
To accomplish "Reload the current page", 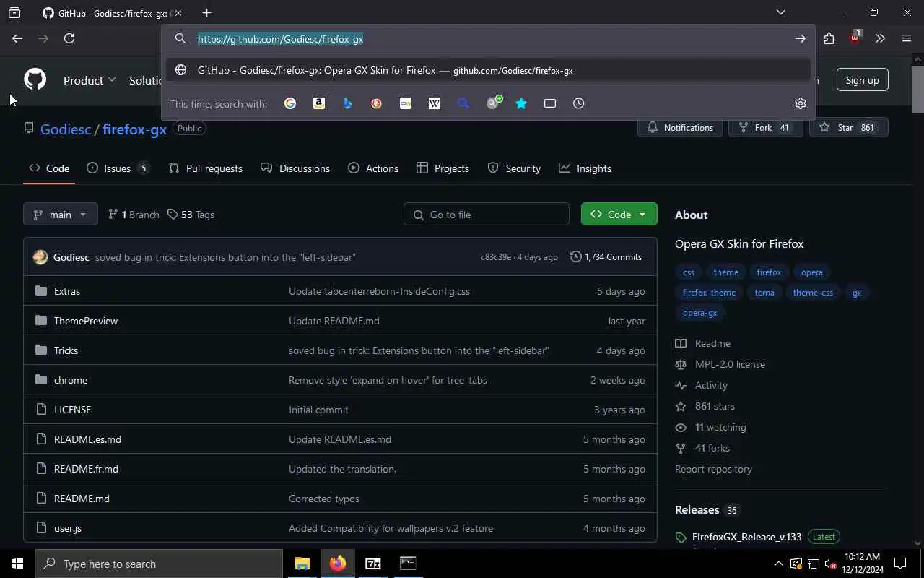I will pos(69,38).
